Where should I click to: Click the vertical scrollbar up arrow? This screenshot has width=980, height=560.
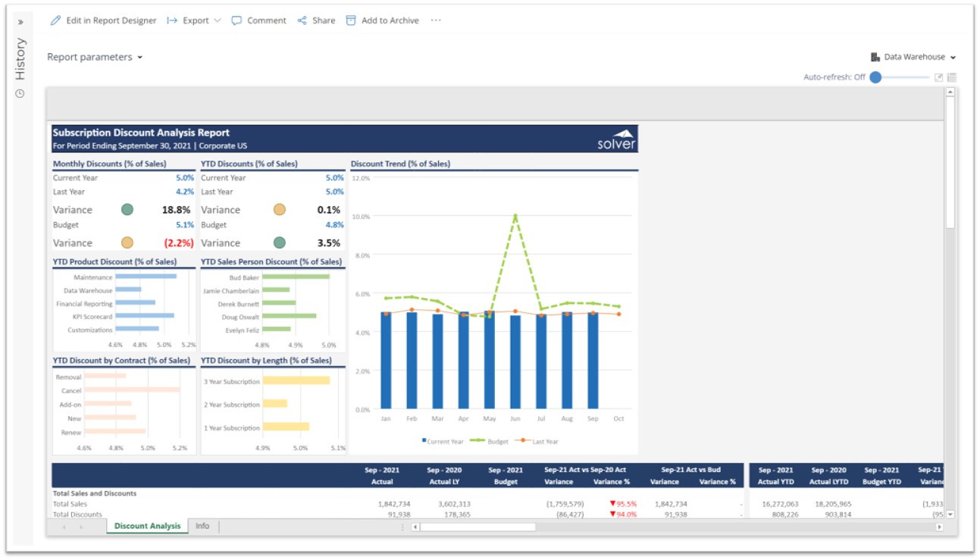[x=950, y=92]
